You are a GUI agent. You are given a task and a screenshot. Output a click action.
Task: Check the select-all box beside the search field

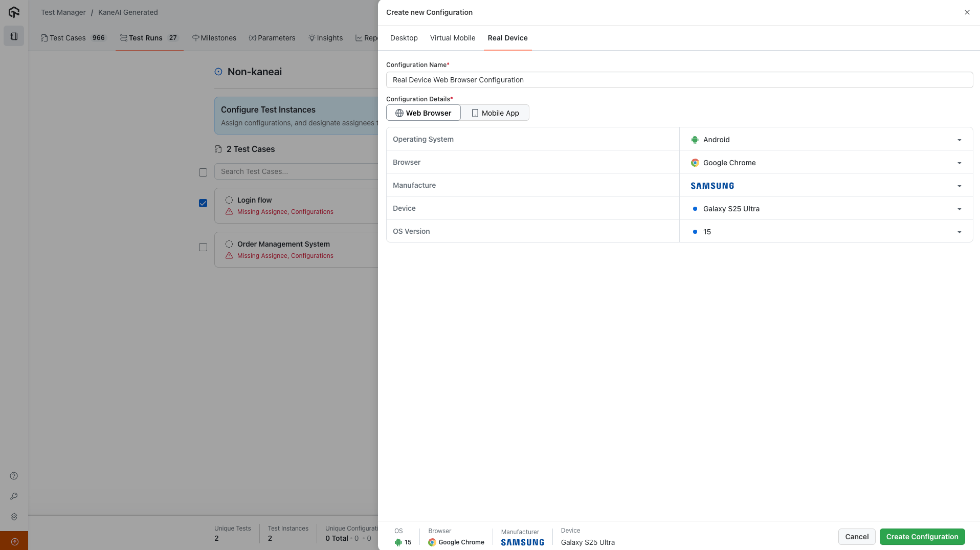(x=203, y=172)
